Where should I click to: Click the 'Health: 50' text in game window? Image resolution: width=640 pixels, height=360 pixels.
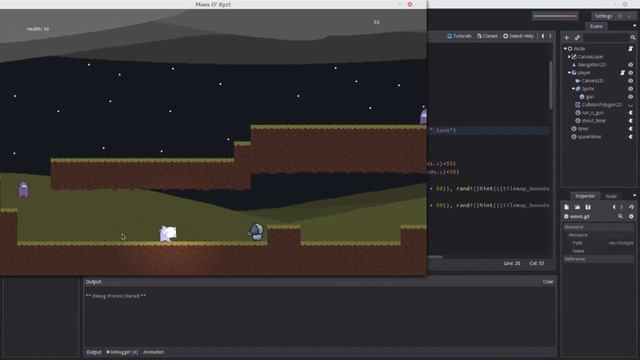[x=38, y=29]
